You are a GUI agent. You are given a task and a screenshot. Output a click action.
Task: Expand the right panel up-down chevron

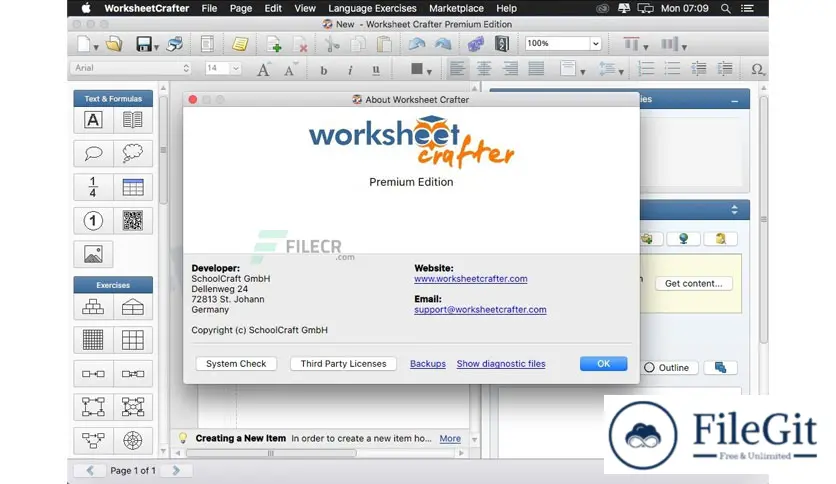734,209
